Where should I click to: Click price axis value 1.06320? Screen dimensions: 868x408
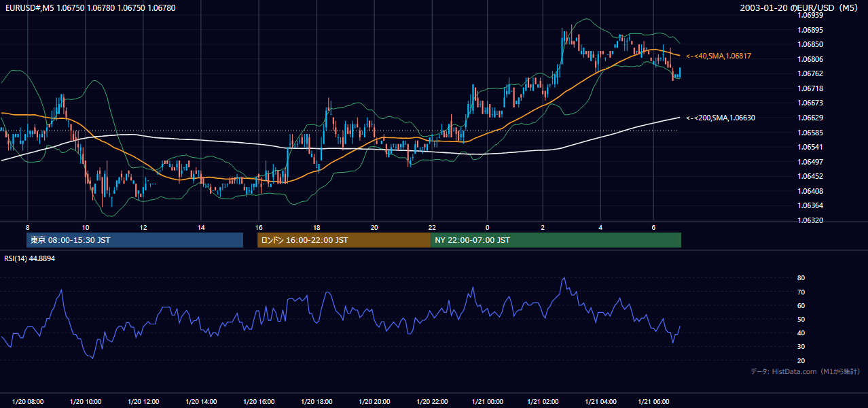[811, 220]
